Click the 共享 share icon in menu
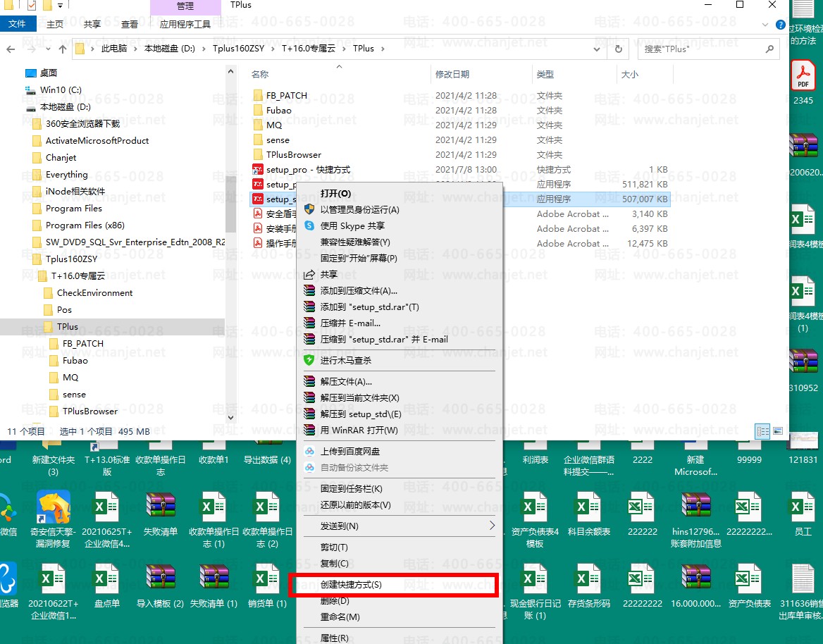This screenshot has width=823, height=644. click(309, 275)
